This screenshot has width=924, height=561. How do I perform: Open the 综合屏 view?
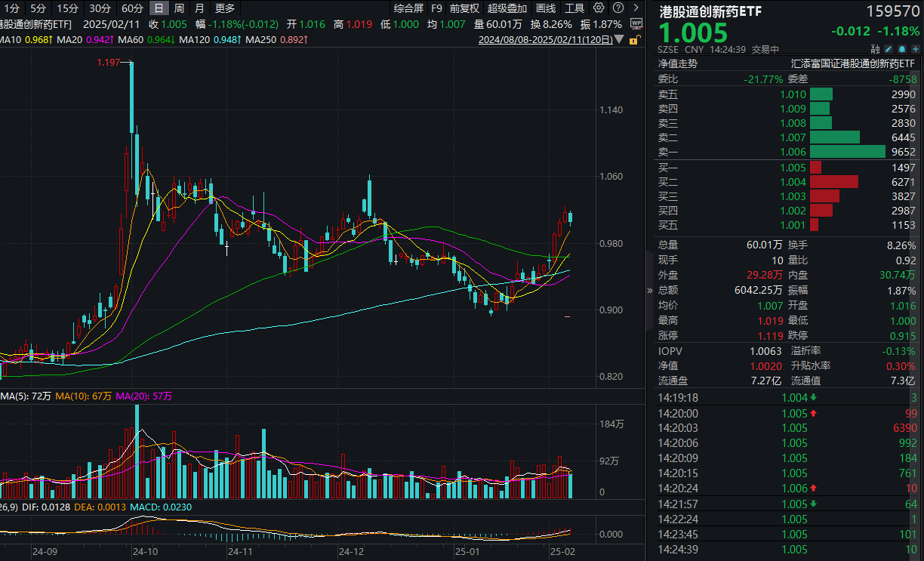coord(408,8)
